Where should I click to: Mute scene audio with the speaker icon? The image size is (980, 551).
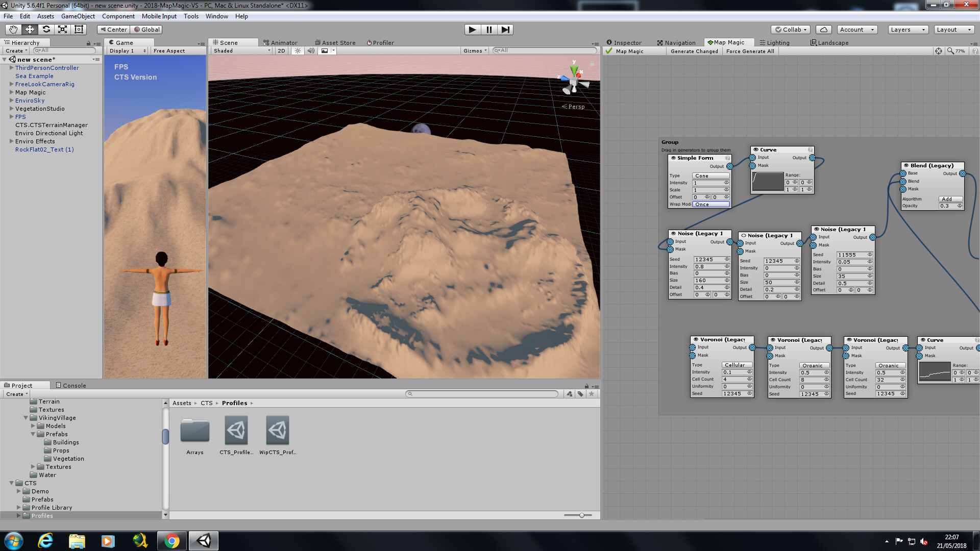pos(311,51)
